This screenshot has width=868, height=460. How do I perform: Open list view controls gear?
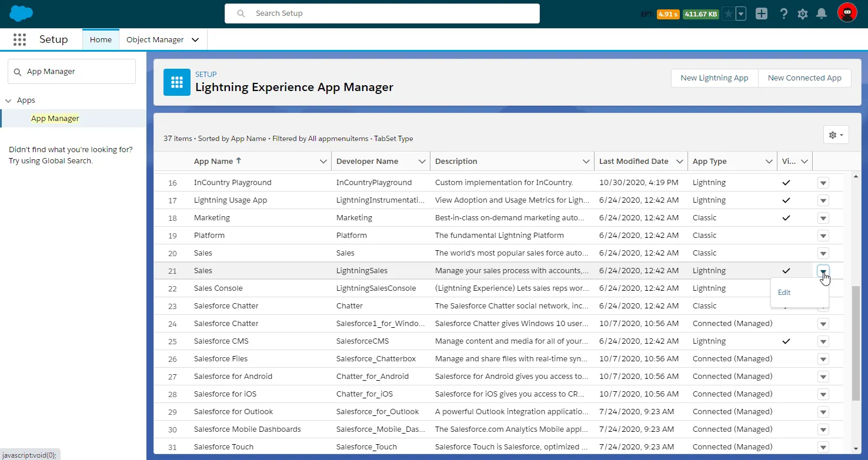click(x=836, y=135)
